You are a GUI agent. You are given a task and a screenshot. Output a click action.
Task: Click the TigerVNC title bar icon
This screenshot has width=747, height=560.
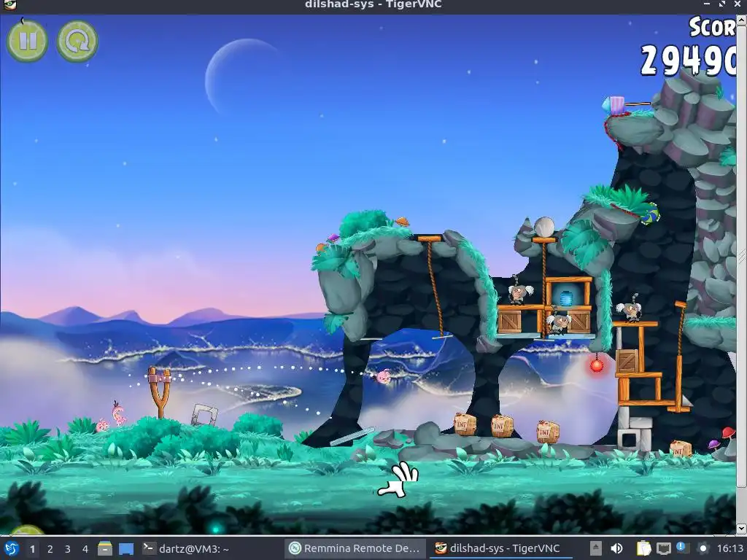[x=10, y=5]
